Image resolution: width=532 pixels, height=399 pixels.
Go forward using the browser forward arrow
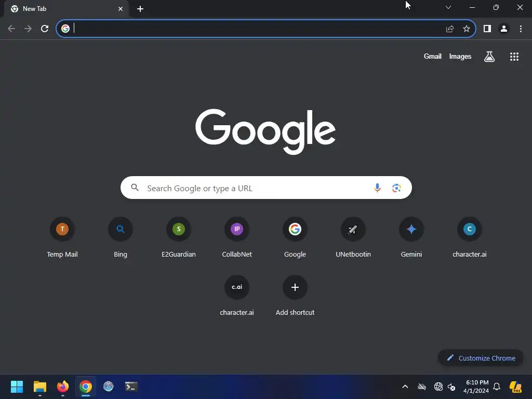click(28, 29)
